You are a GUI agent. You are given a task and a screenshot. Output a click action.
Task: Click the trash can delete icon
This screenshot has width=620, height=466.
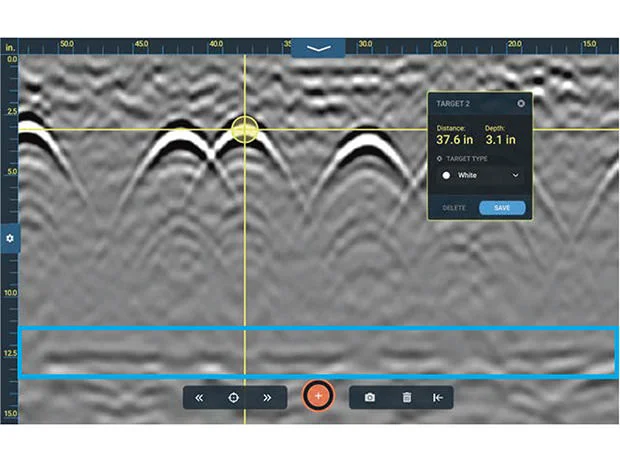pyautogui.click(x=407, y=397)
